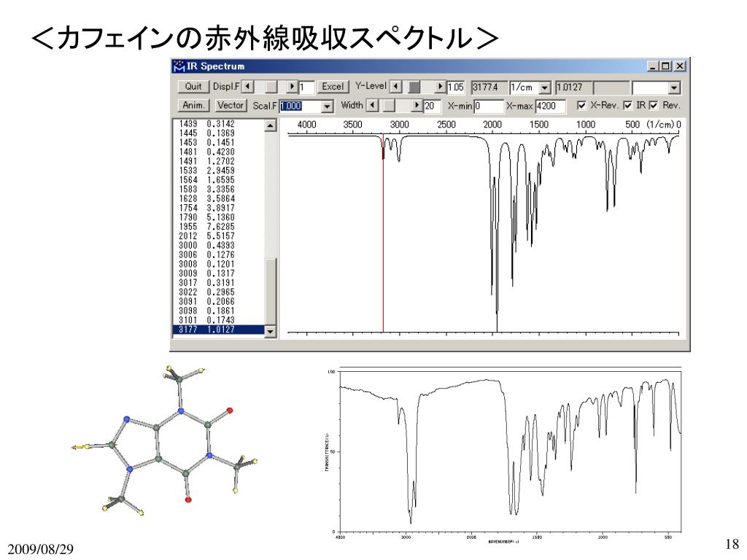The width and height of the screenshot is (747, 560).
Task: Click the selected frequency readout 3177.4
Action: 489,87
